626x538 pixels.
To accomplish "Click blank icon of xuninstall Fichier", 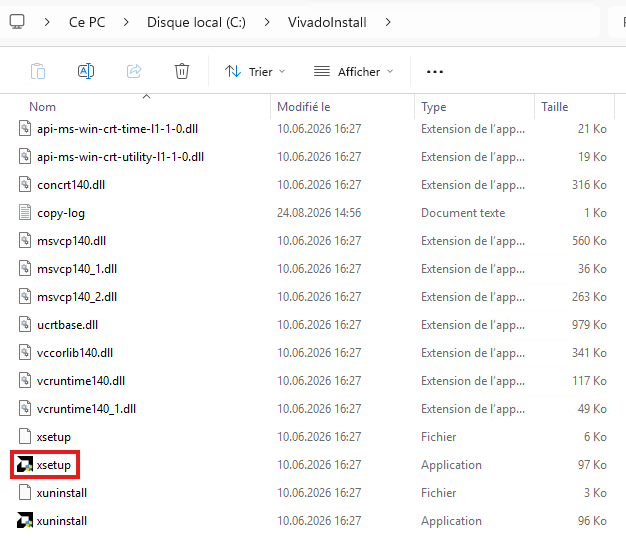I will pyautogui.click(x=25, y=492).
